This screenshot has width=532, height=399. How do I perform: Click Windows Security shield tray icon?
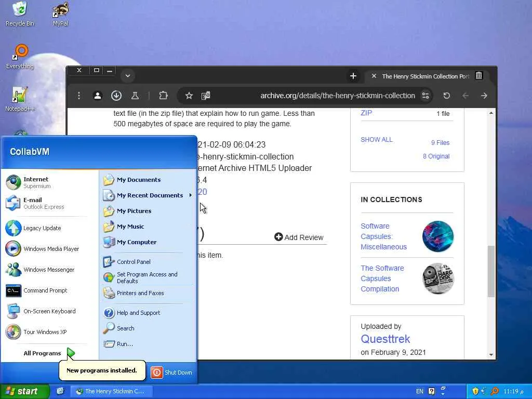tap(475, 391)
